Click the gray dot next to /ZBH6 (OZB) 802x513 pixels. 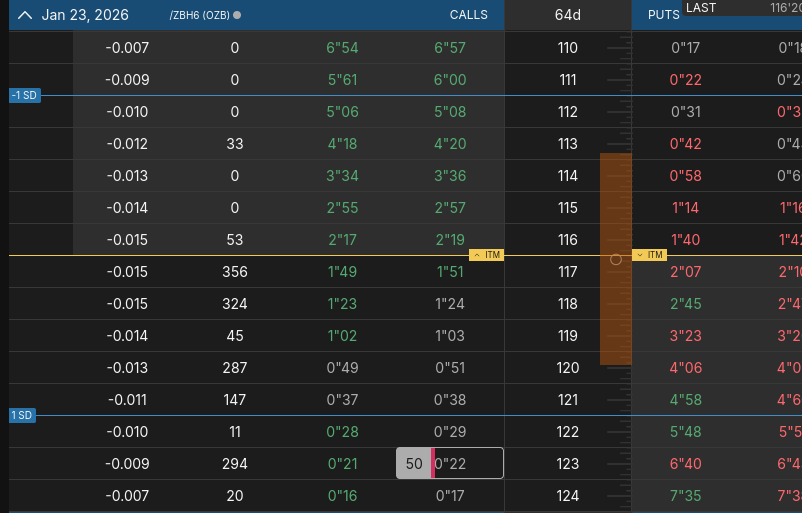237,15
